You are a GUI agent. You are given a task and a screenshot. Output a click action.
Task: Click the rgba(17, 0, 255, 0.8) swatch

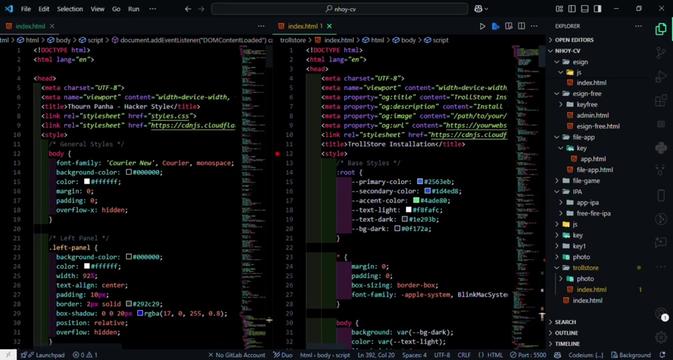pos(140,313)
